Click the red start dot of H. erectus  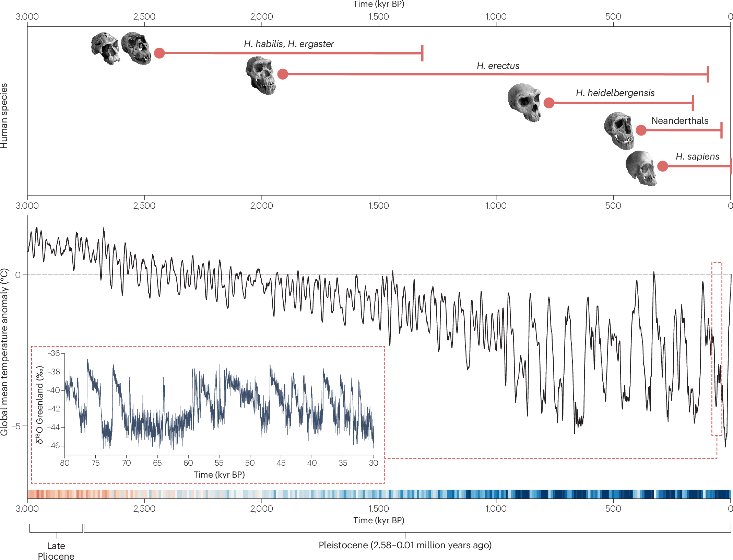tap(283, 74)
